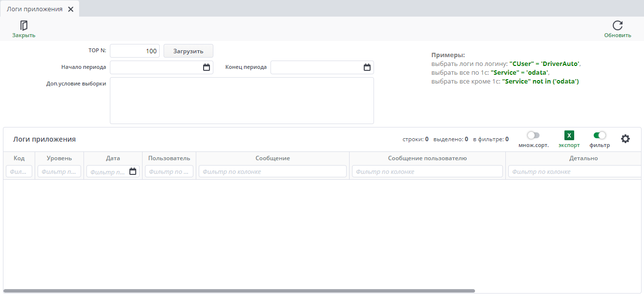Click the в фильтре: 0 counter
Image resolution: width=644 pixels, height=296 pixels.
coord(491,139)
